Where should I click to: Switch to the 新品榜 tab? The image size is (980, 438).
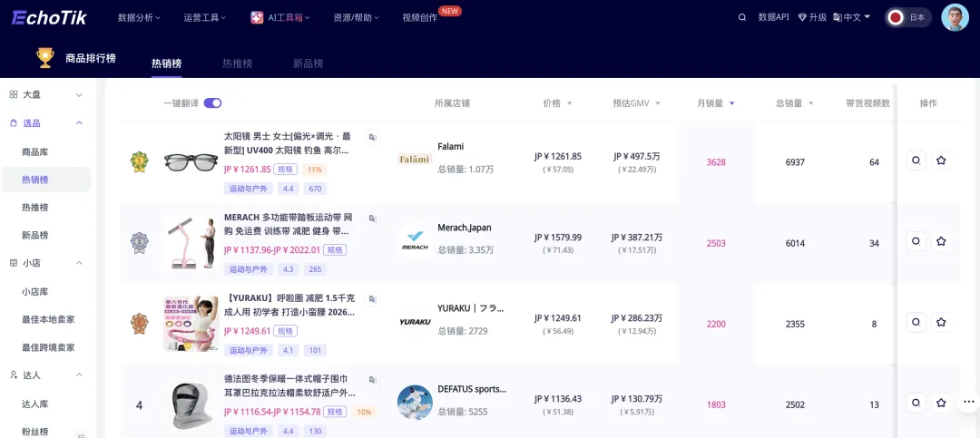coord(309,63)
